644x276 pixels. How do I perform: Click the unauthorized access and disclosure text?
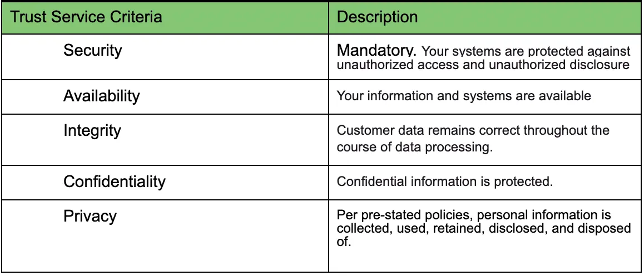pos(483,64)
